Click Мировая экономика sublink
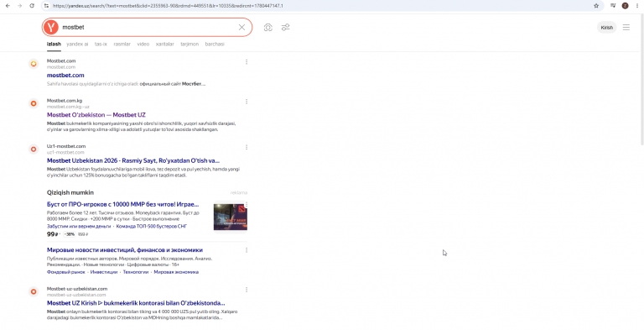 point(176,272)
